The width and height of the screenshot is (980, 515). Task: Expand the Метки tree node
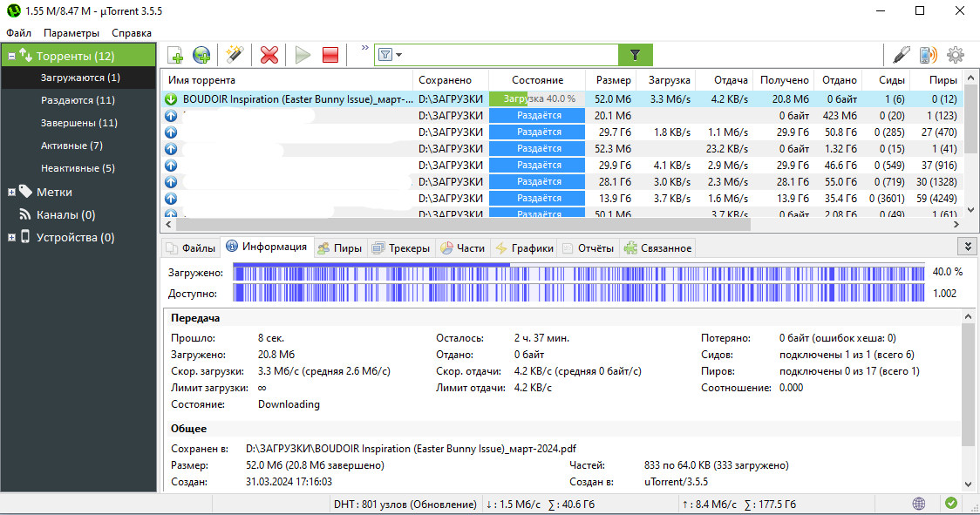[x=11, y=192]
